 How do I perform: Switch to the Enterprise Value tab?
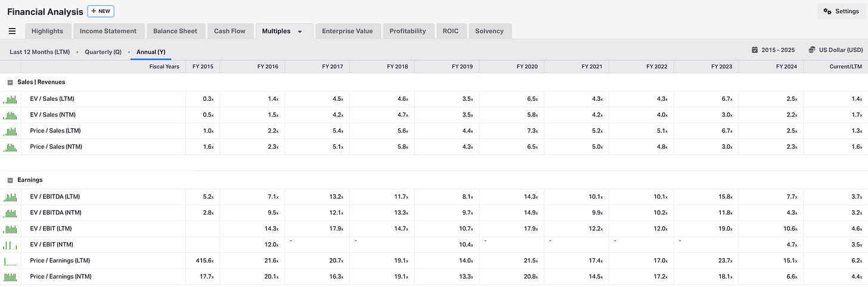[347, 31]
